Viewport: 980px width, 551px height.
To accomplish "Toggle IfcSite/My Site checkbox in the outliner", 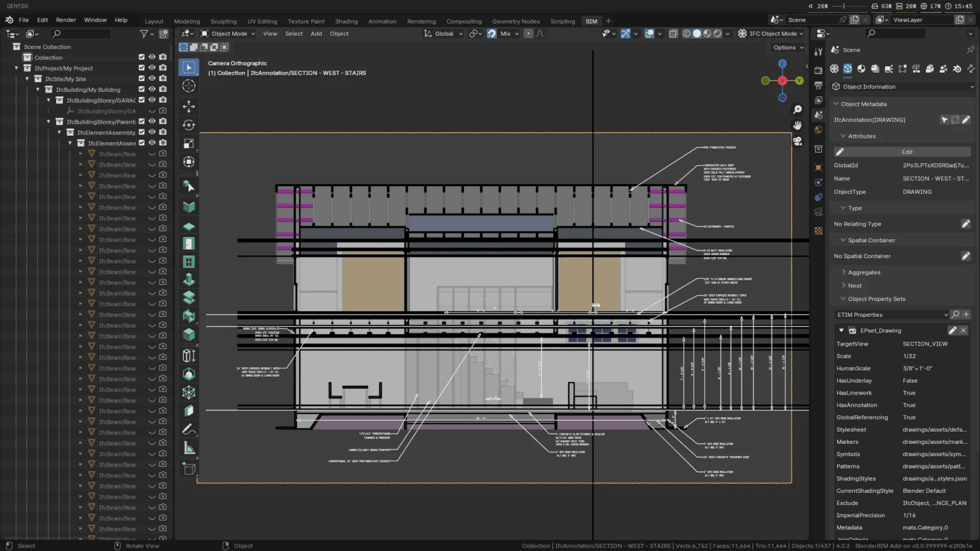I will (142, 78).
